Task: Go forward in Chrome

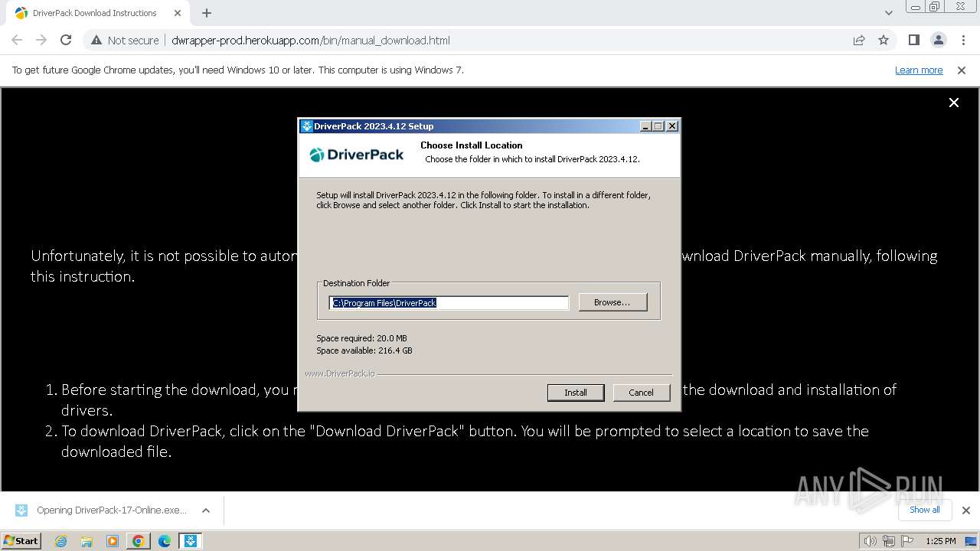Action: click(x=41, y=41)
